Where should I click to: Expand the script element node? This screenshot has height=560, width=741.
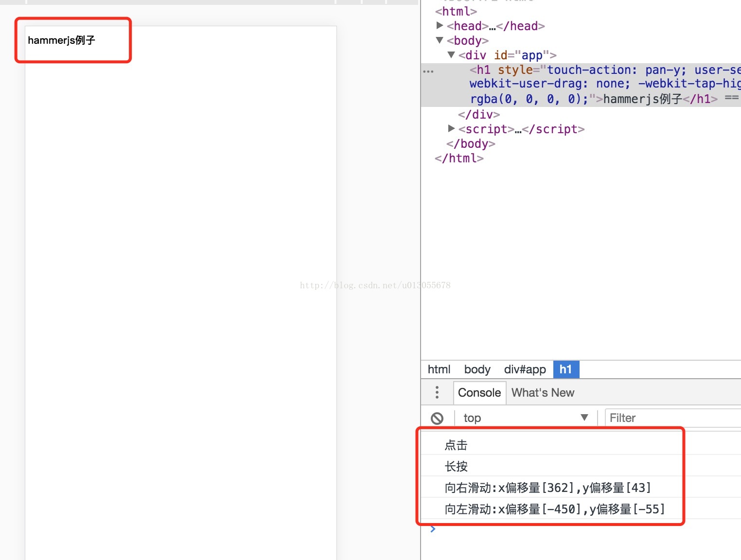click(x=451, y=128)
